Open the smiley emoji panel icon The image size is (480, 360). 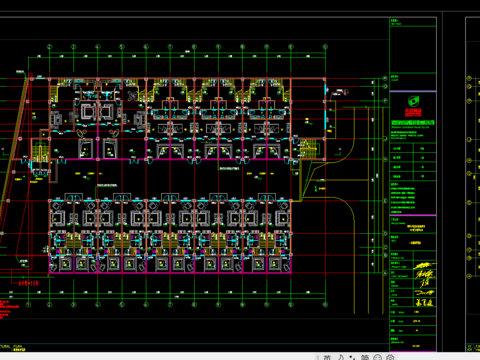377,358
